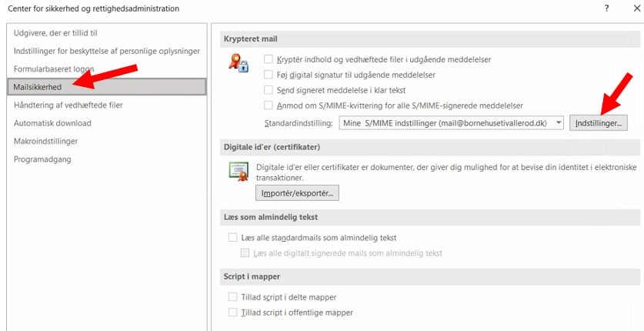Viewport: 644px width, 331px height.
Task: Click the encrypted mail certificate icon
Action: coord(238,63)
